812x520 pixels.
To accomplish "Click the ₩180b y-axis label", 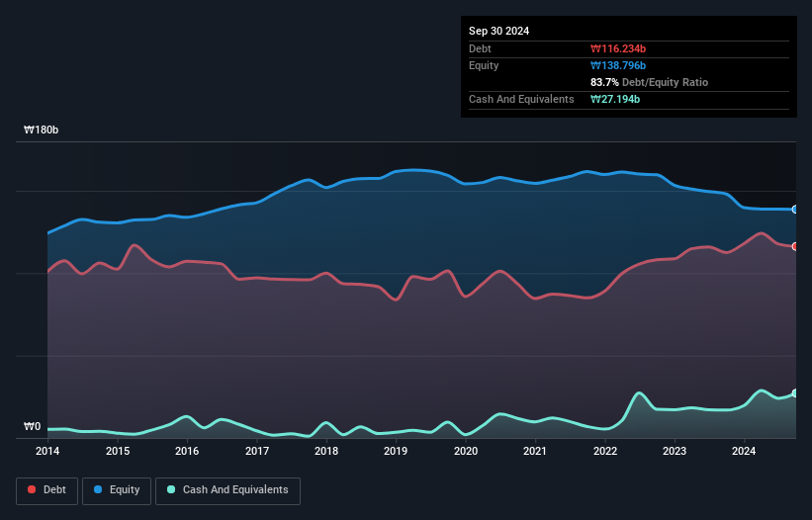I will 41,130.
